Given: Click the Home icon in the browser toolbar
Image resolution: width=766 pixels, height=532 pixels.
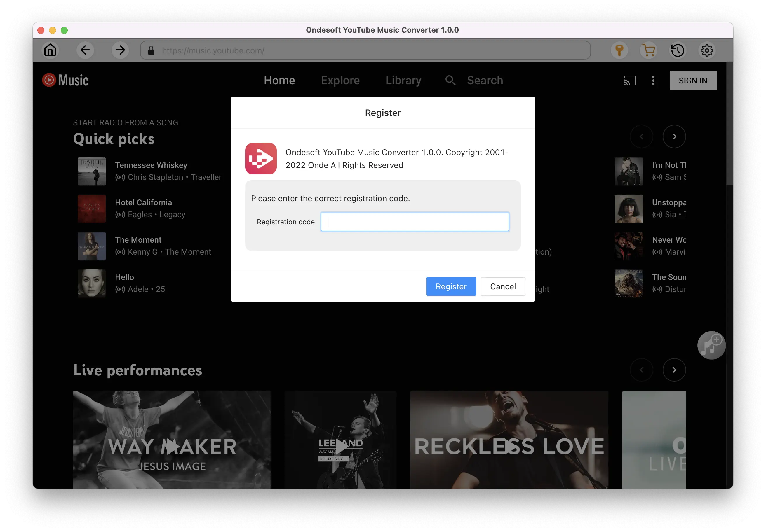Looking at the screenshot, I should [x=51, y=50].
